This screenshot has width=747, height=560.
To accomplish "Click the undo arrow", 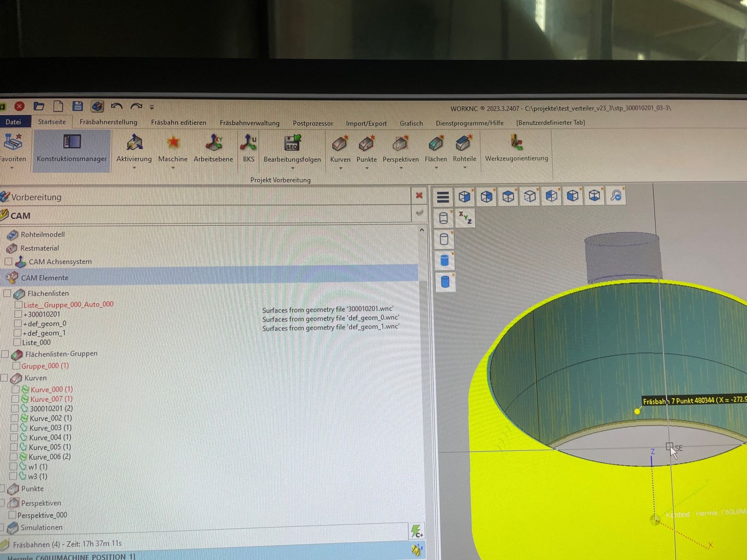I will (117, 106).
